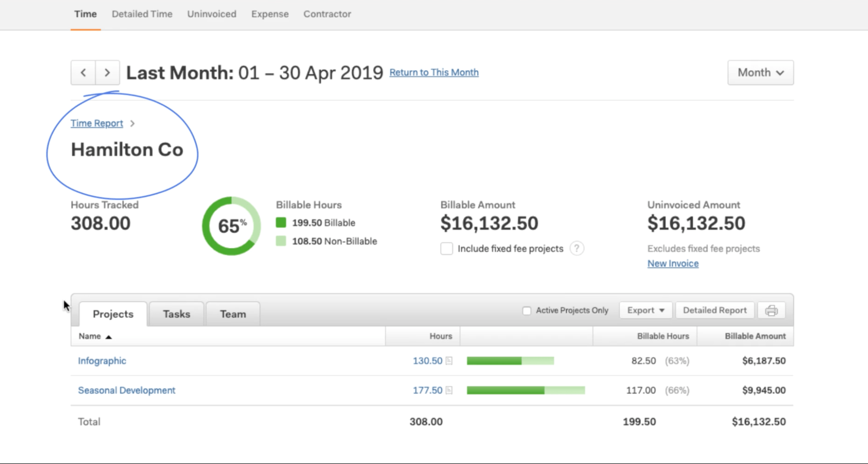Open Infographic hours detail icon
This screenshot has width=868, height=464.
pyautogui.click(x=449, y=361)
